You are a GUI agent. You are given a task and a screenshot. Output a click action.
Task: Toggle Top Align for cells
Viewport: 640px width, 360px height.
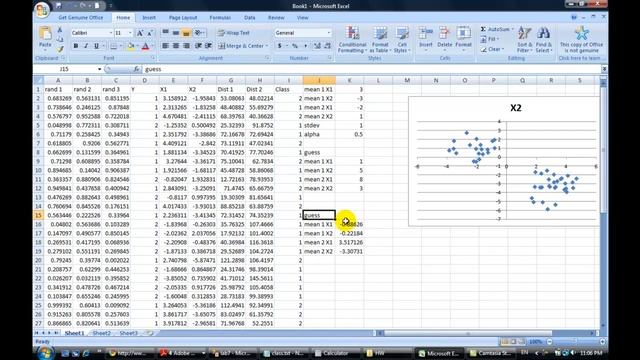point(165,33)
